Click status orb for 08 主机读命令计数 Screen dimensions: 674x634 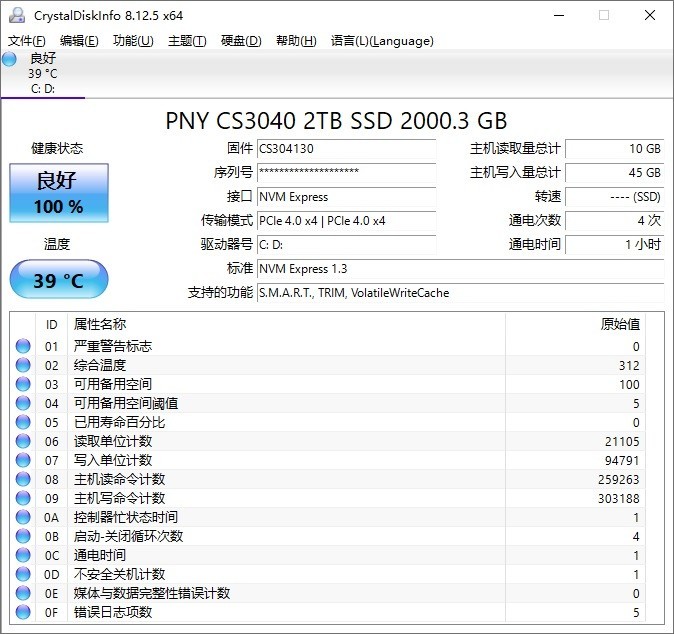tap(23, 479)
